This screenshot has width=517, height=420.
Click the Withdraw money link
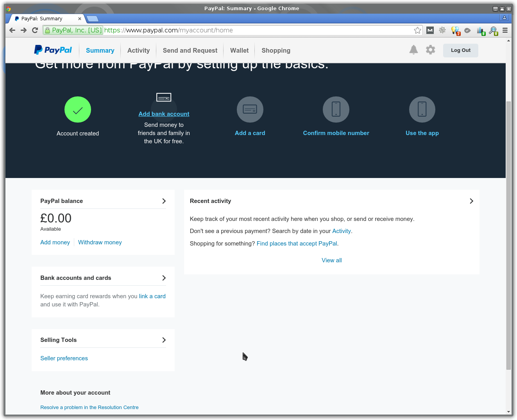click(x=100, y=242)
